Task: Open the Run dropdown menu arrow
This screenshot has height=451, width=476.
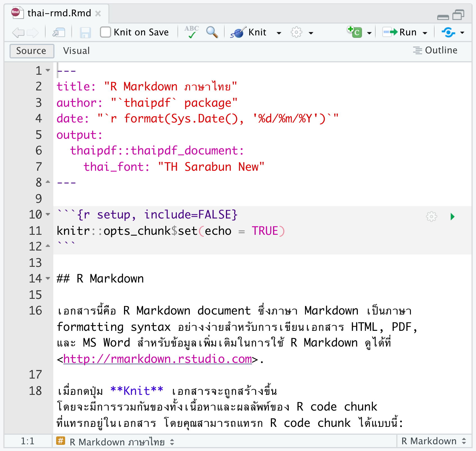Action: (x=425, y=33)
